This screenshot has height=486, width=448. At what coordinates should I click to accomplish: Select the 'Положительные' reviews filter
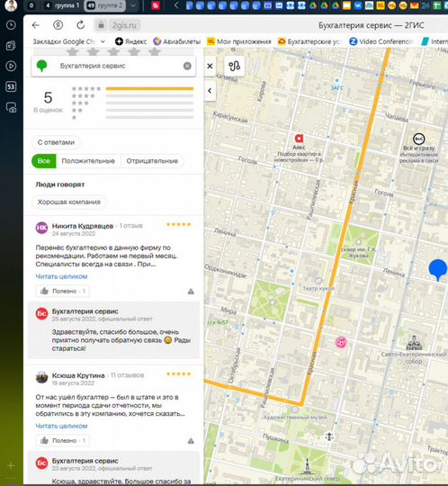pyautogui.click(x=88, y=161)
